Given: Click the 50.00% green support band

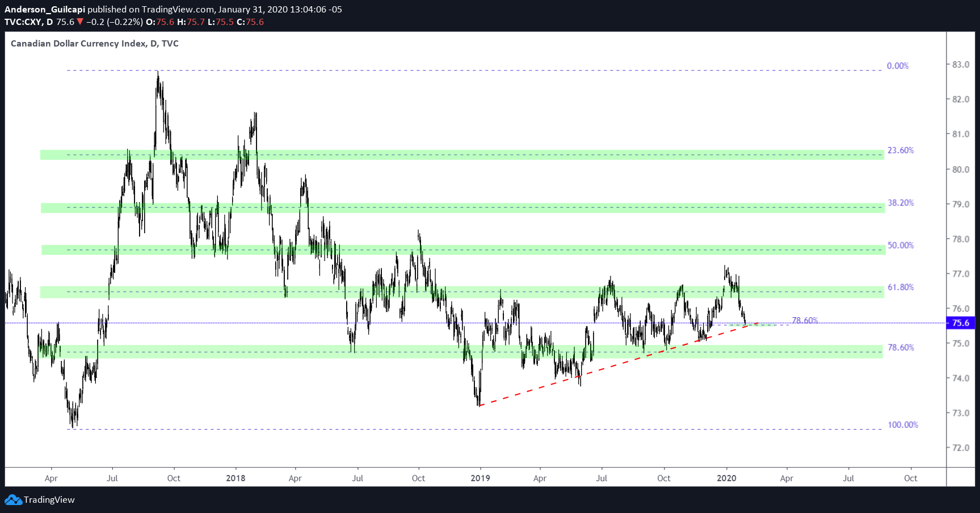Looking at the screenshot, I should point(463,250).
